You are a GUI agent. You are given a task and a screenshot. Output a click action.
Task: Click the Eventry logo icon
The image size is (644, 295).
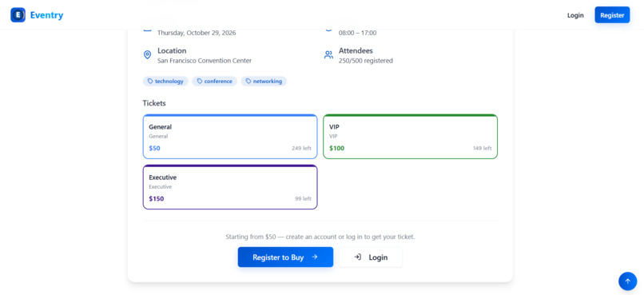tap(18, 15)
